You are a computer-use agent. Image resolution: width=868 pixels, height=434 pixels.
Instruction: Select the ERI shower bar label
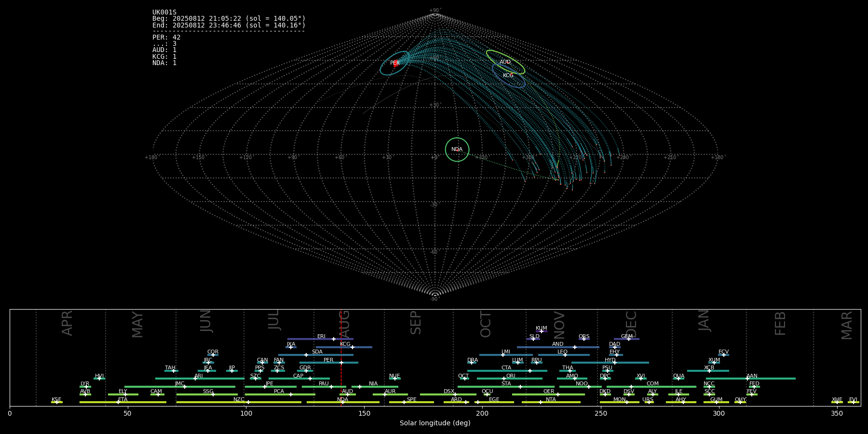(x=322, y=337)
